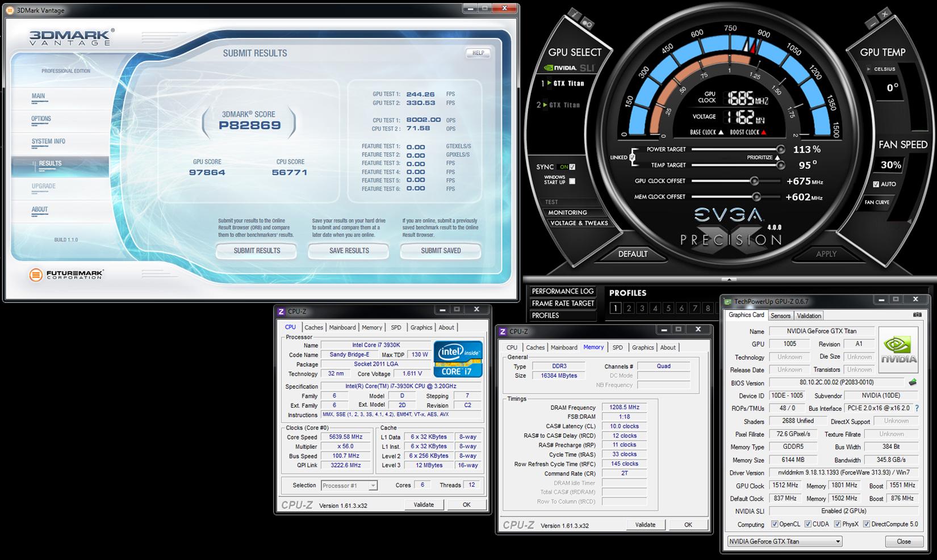Toggle the PhysX checkbox in GPU-Z

[x=837, y=524]
